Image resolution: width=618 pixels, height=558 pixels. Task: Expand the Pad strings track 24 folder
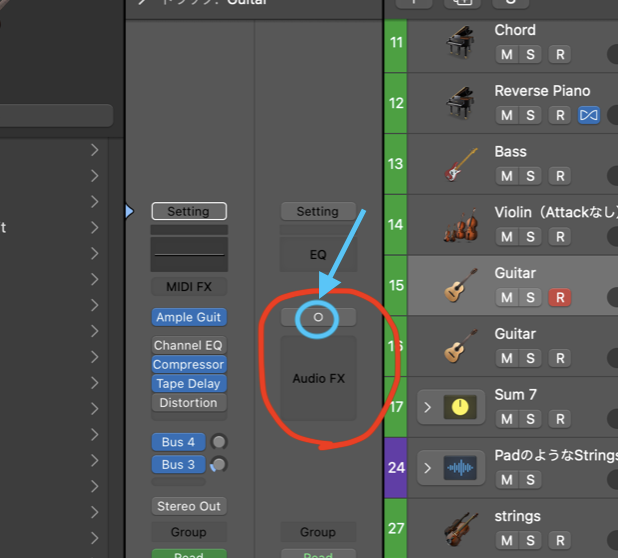pyautogui.click(x=428, y=468)
